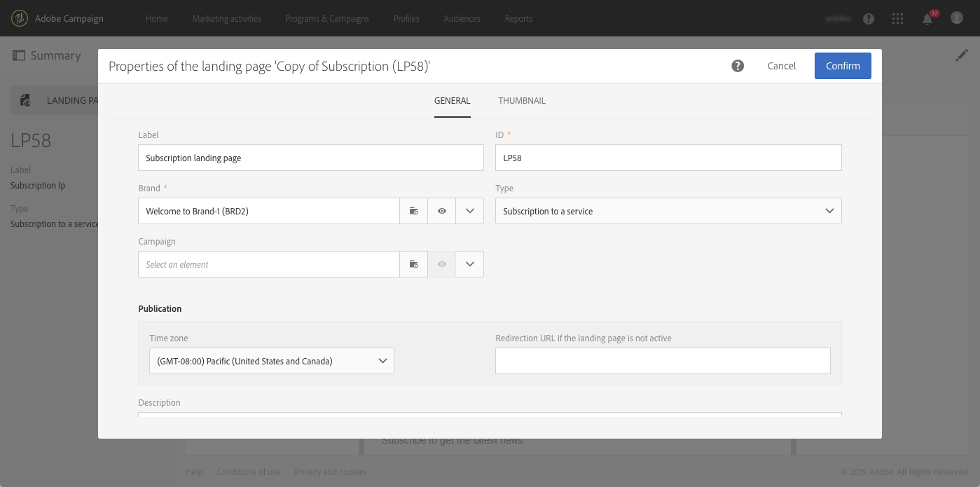Confirm the landing page properties

tap(843, 66)
